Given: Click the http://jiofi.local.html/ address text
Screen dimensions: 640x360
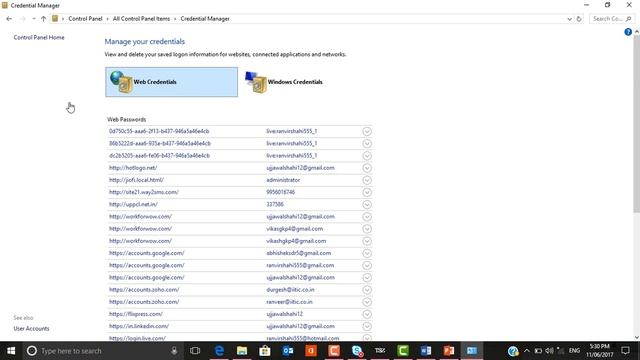Looking at the screenshot, I should coord(136,180).
